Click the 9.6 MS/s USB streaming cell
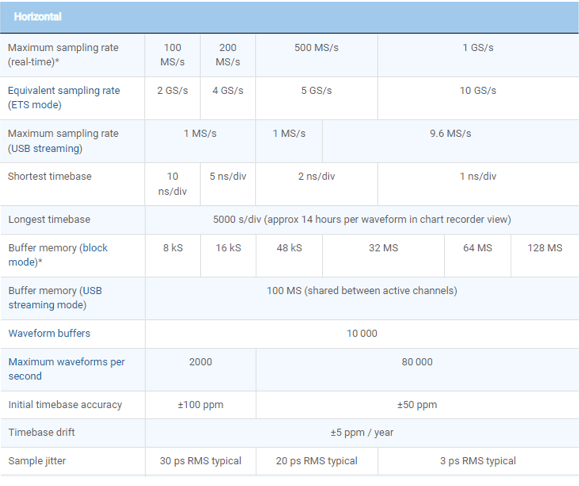 [450, 141]
